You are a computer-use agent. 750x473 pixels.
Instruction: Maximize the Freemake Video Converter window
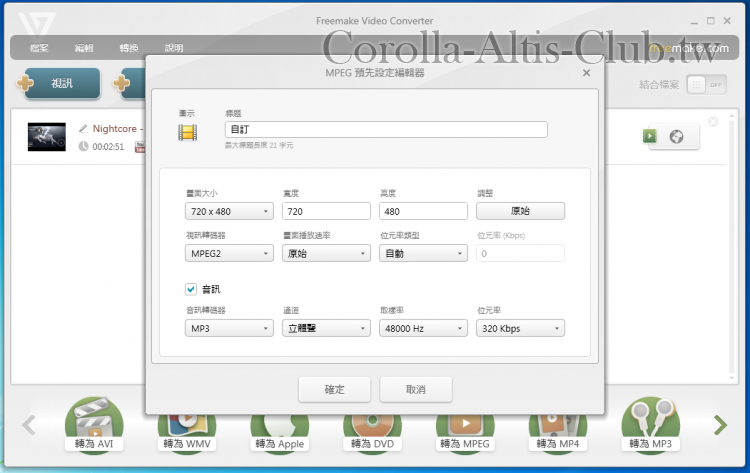711,21
